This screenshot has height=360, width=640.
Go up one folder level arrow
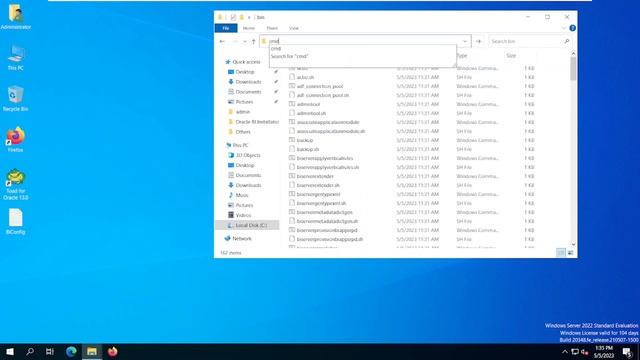pos(253,41)
